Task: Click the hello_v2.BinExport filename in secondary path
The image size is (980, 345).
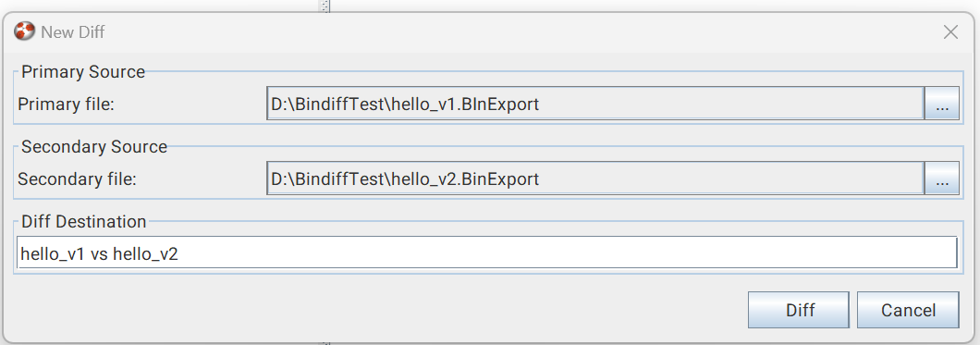Action: (x=464, y=179)
